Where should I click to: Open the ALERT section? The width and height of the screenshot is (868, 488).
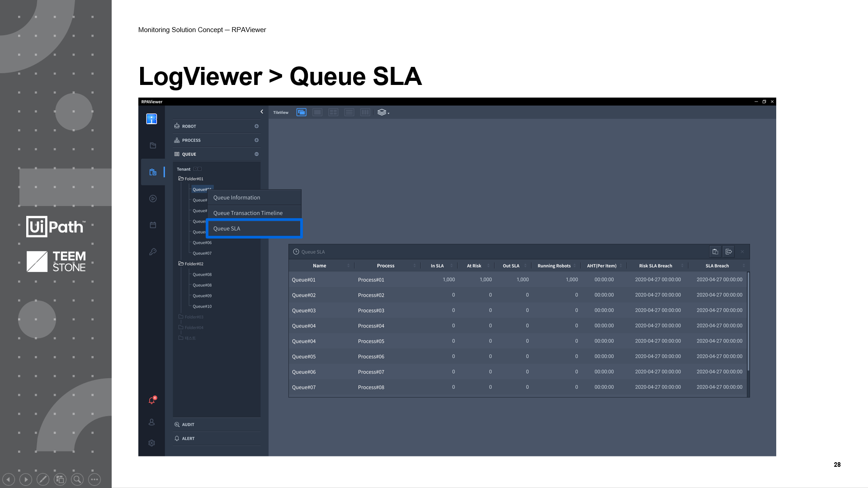(x=188, y=438)
